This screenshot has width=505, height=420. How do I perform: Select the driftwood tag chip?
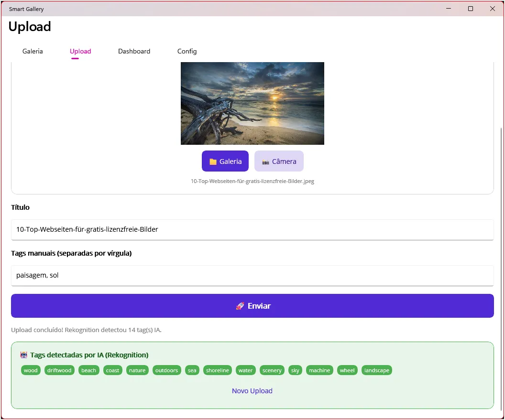coord(59,370)
